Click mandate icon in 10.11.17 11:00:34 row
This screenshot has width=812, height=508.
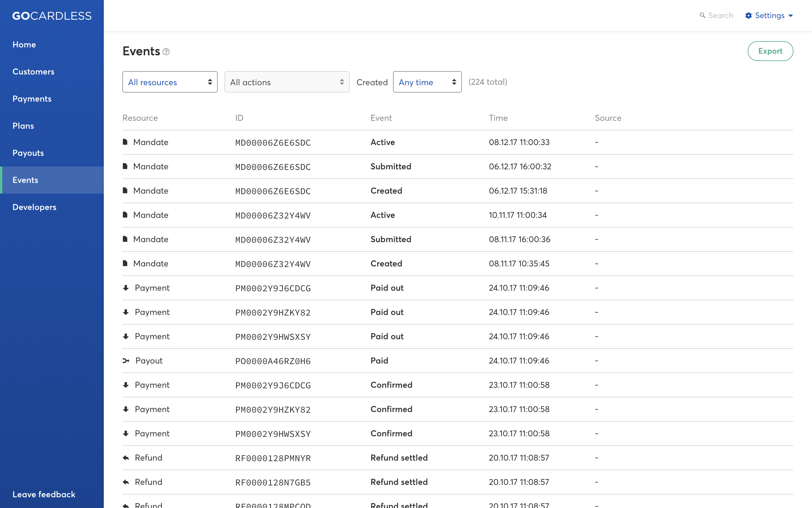125,215
